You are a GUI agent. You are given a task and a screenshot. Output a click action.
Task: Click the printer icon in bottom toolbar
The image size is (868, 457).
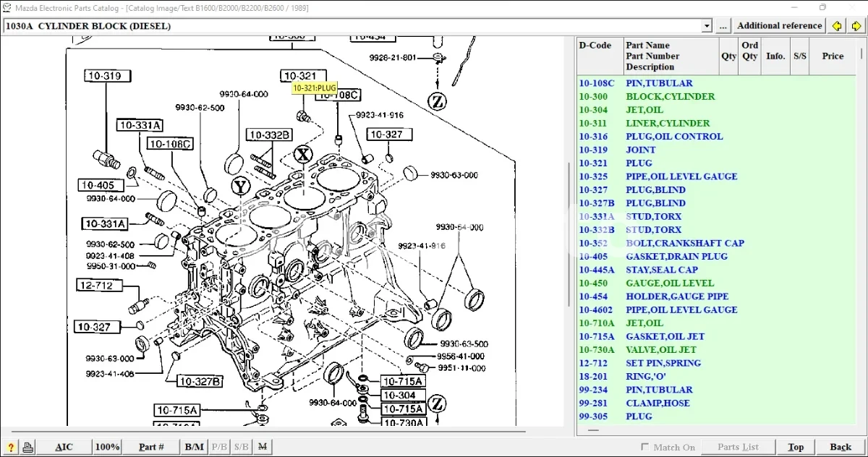(x=27, y=447)
